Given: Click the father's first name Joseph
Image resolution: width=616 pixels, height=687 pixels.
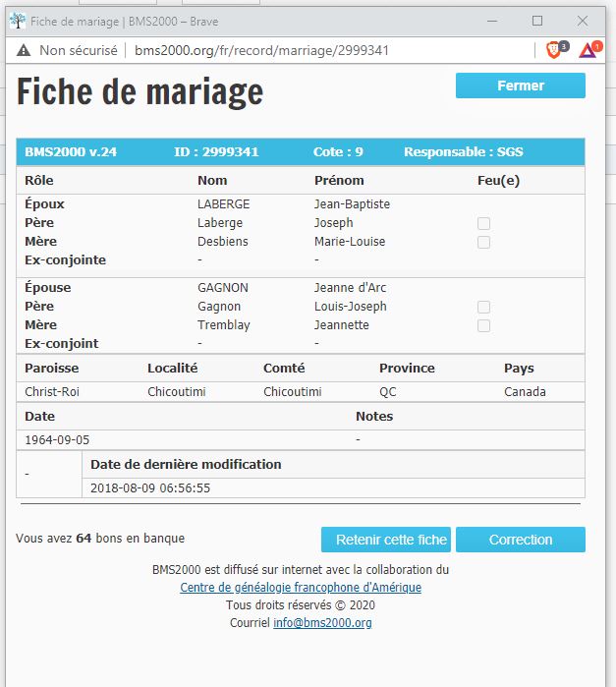Looking at the screenshot, I should [333, 223].
